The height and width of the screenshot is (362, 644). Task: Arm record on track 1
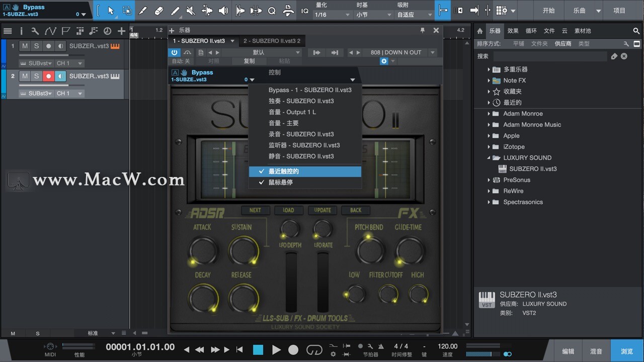tap(49, 46)
